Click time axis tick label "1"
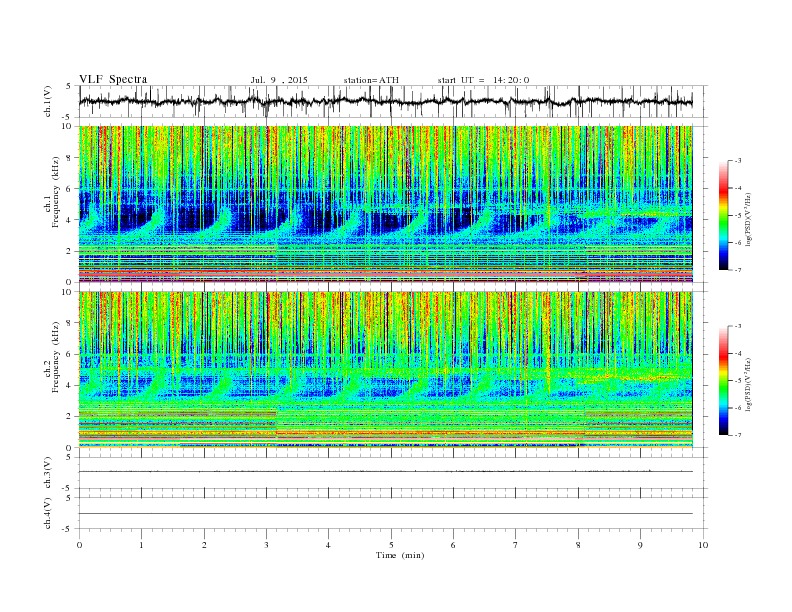 coord(141,545)
